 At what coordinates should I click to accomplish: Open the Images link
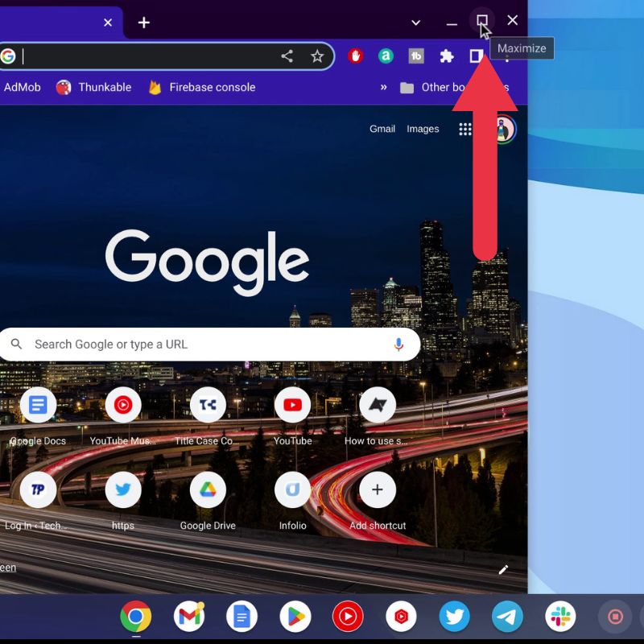coord(423,129)
